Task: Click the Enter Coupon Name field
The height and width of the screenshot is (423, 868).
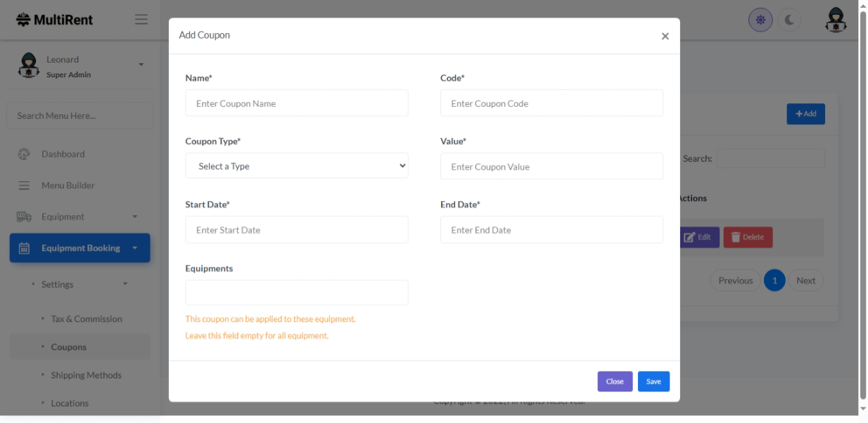Action: point(297,103)
